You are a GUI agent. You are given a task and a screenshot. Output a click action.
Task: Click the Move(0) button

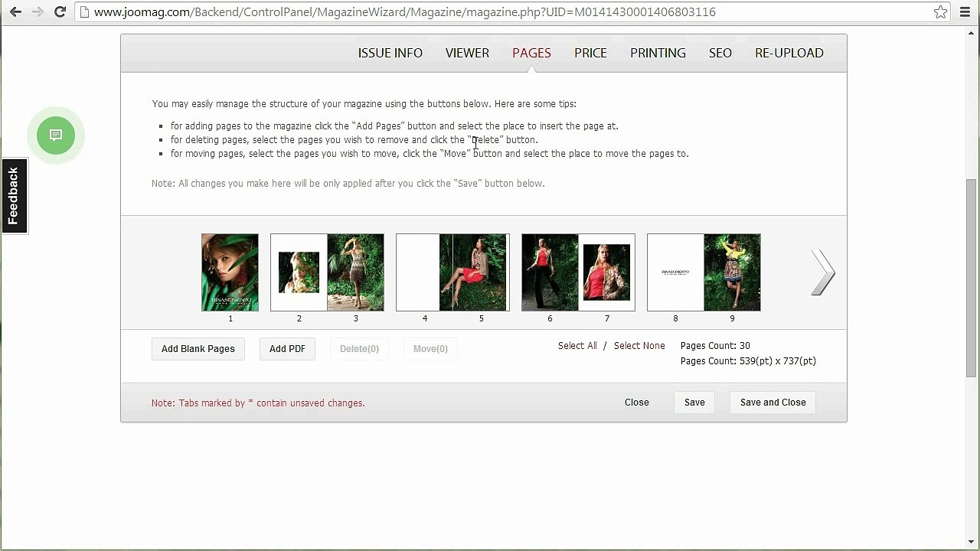point(430,349)
